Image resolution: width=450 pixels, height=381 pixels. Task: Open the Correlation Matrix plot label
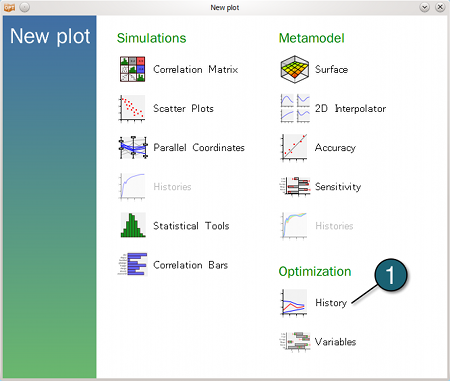coord(196,69)
